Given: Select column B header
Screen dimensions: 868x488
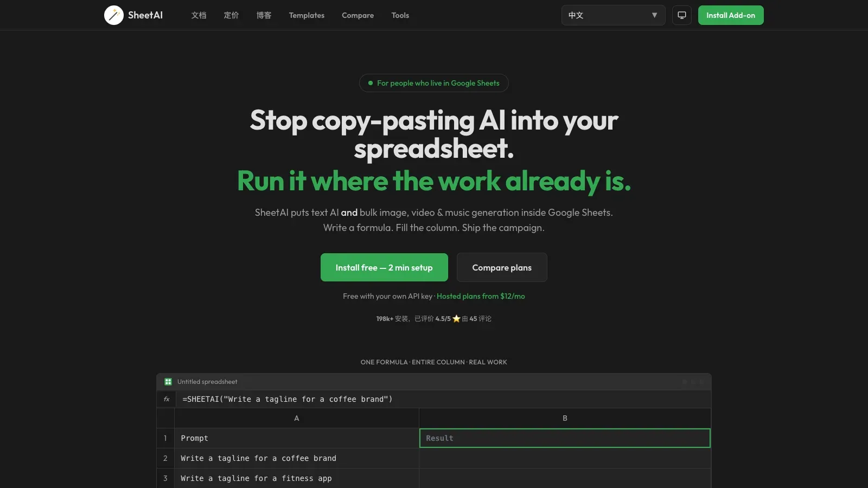Looking at the screenshot, I should point(565,418).
